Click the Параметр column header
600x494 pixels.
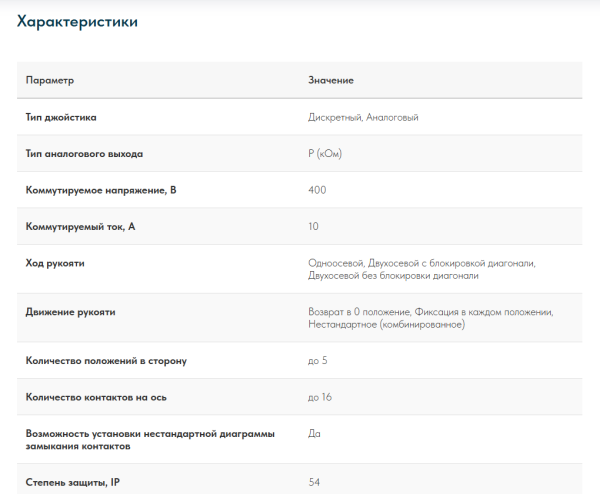(50, 80)
